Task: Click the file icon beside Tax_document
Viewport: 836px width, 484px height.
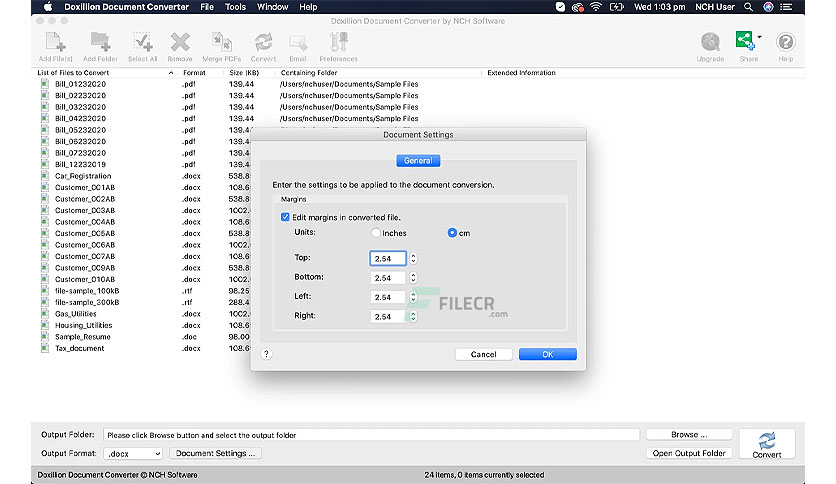Action: pos(45,348)
